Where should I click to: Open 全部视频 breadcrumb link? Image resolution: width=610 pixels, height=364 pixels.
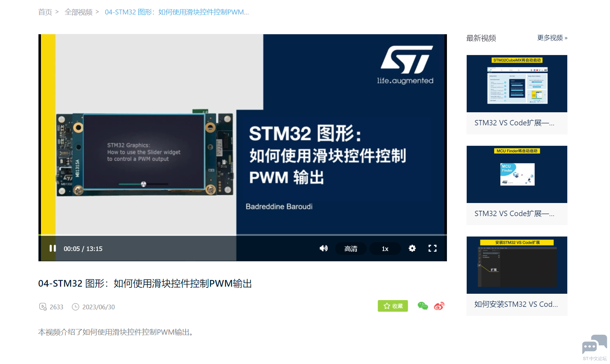point(78,12)
